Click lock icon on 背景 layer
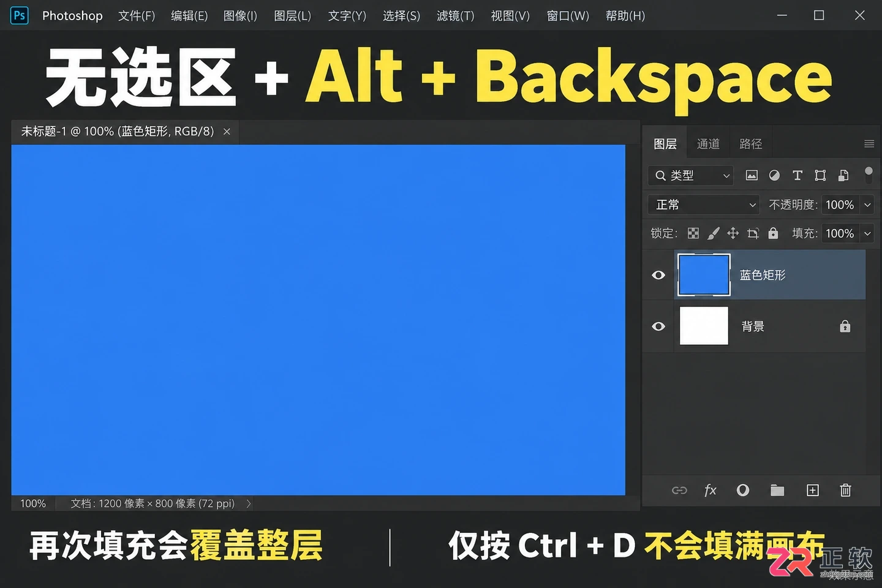The height and width of the screenshot is (588, 882). (845, 326)
